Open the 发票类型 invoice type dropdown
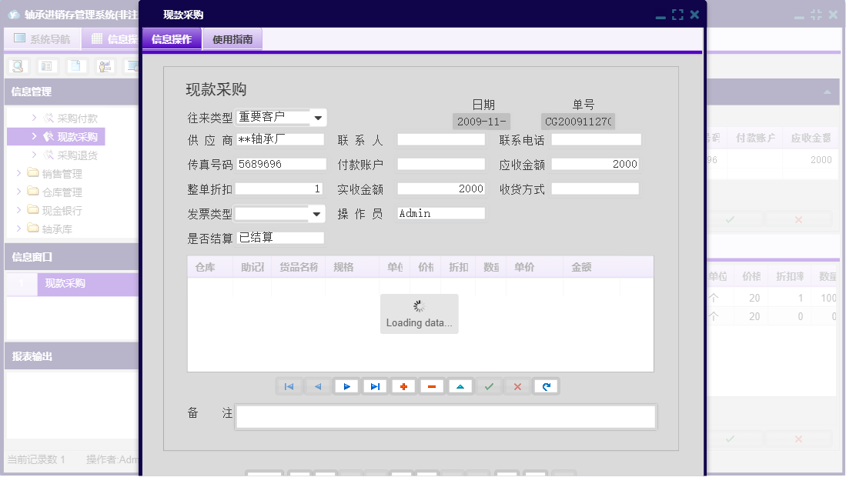 (x=317, y=213)
